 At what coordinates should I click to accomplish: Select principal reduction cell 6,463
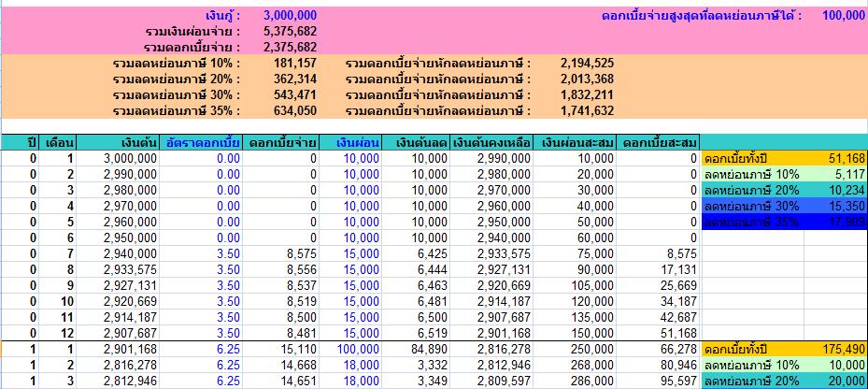pyautogui.click(x=417, y=286)
